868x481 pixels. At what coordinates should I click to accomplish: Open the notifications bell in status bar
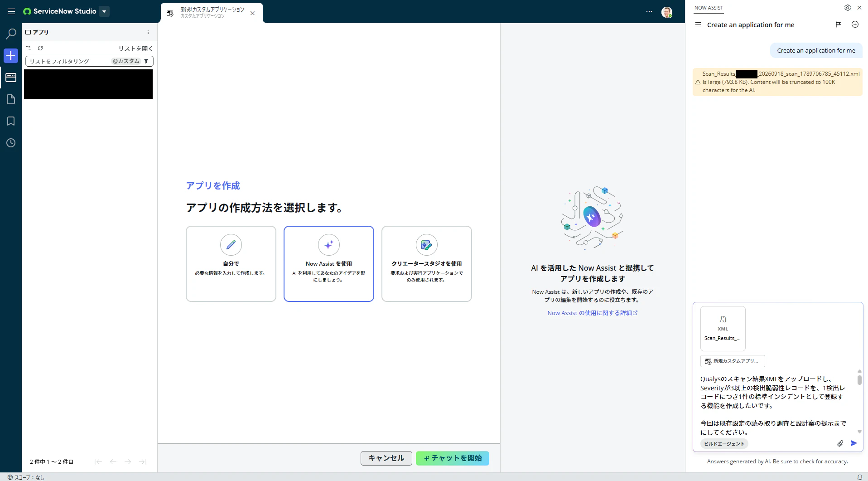(x=860, y=477)
